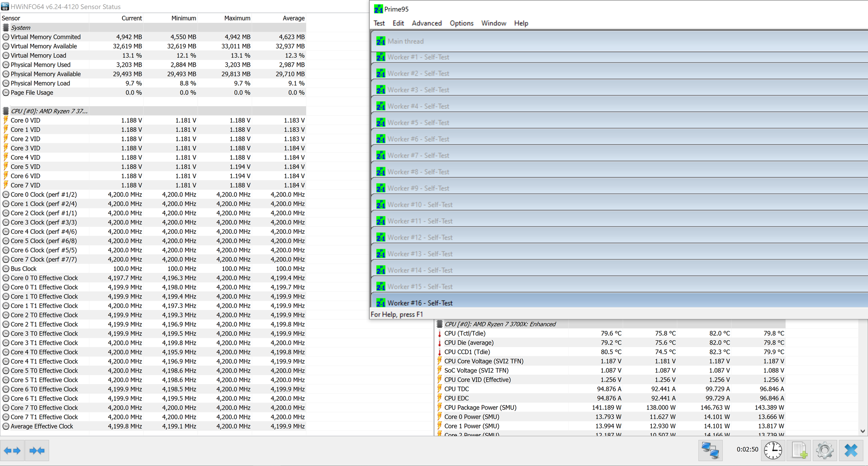Click the CPU [#0] AMD Ryzen 7 37... group icon
868x466 pixels.
tap(6, 111)
